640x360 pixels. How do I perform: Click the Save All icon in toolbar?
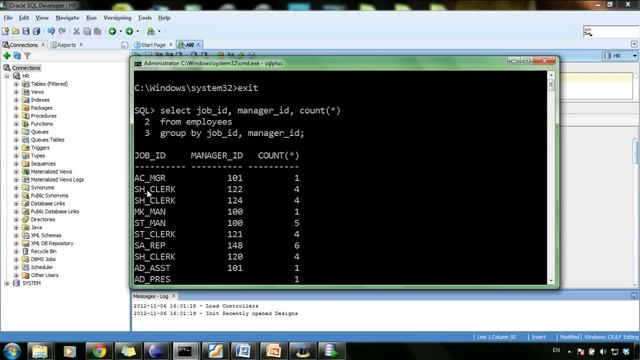tap(36, 31)
